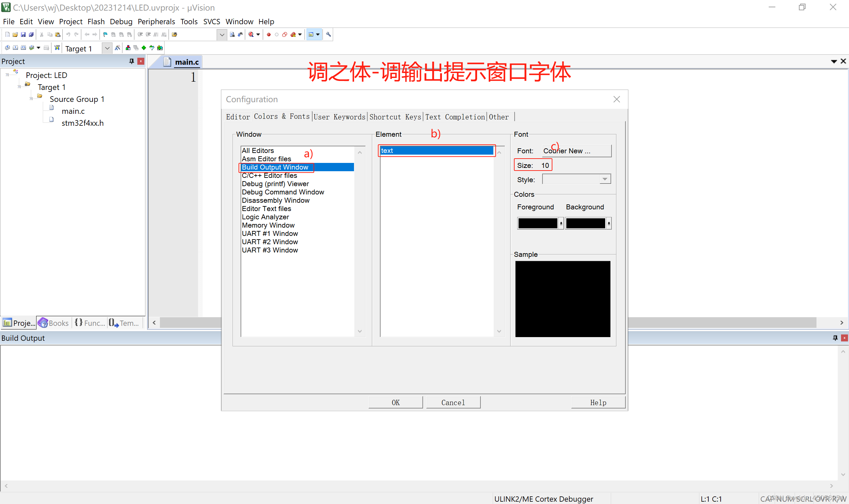Click the Build target icon
The height and width of the screenshot is (504, 849).
(x=15, y=47)
